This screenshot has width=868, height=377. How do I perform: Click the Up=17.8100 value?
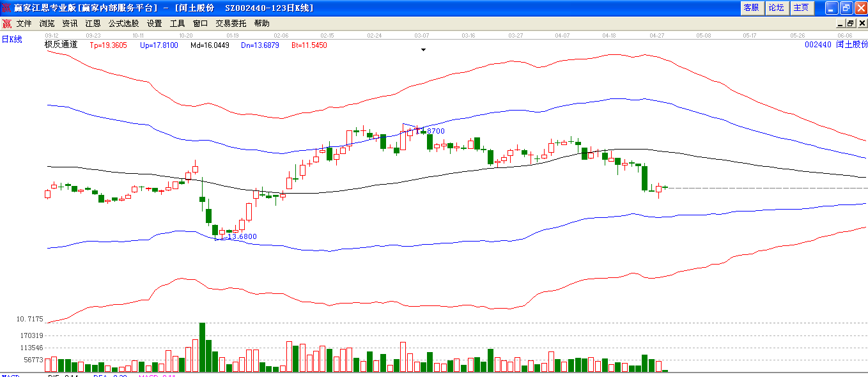[159, 45]
